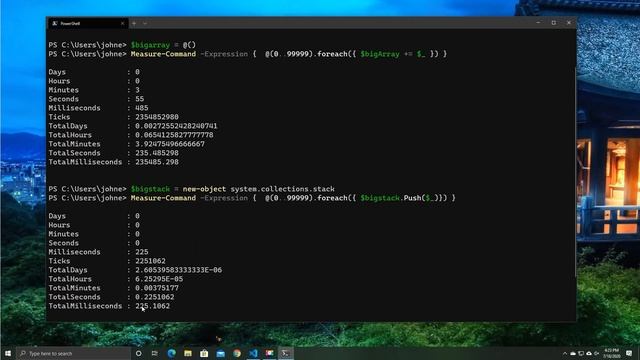
Task: Click the Ticks value '2354852980'
Action: coord(157,117)
